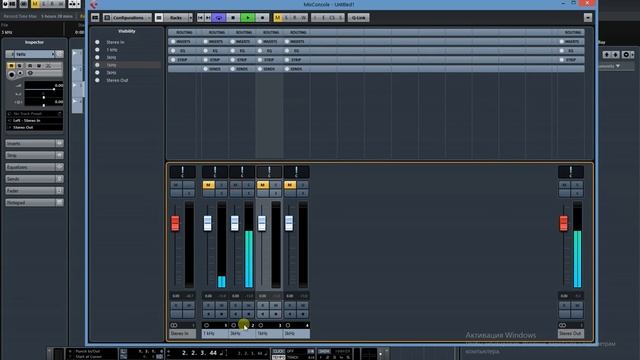Image resolution: width=640 pixels, height=360 pixels.
Task: Click the yellow Mute button in the Inspector
Action: pos(11,66)
